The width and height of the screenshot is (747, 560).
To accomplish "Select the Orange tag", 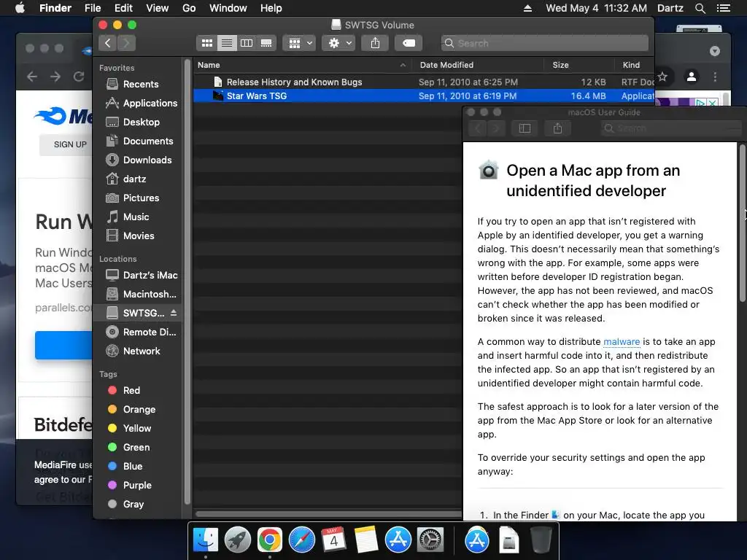I will [x=131, y=410].
